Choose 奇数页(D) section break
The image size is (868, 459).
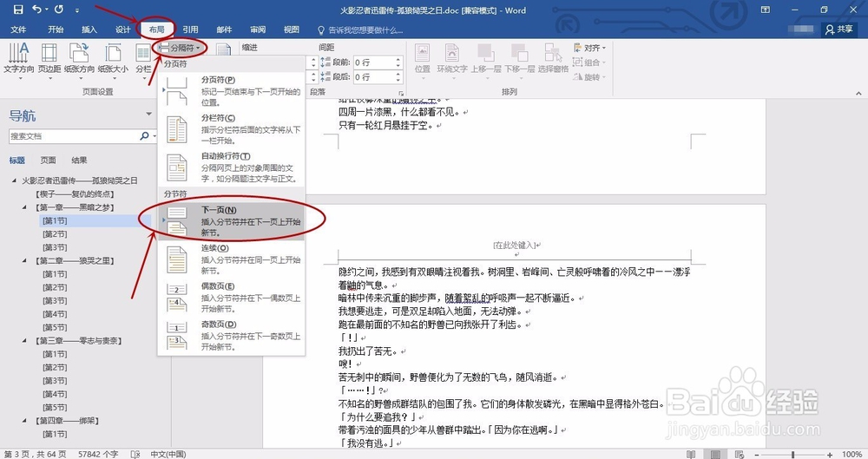[x=232, y=336]
